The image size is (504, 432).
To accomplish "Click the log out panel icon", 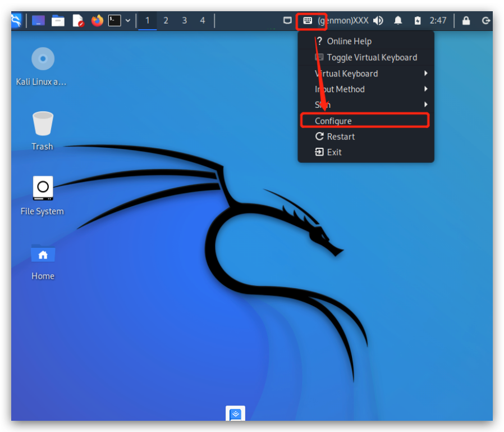I will pyautogui.click(x=486, y=21).
